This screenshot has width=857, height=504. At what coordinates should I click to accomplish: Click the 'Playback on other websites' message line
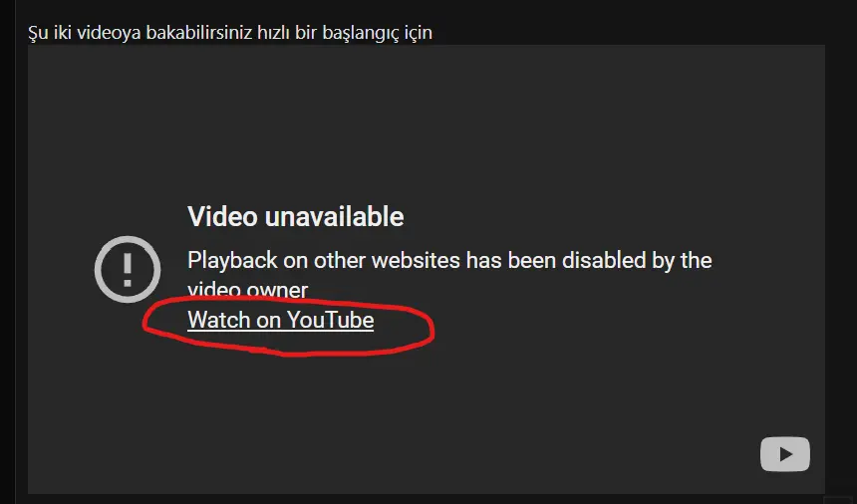click(x=449, y=260)
